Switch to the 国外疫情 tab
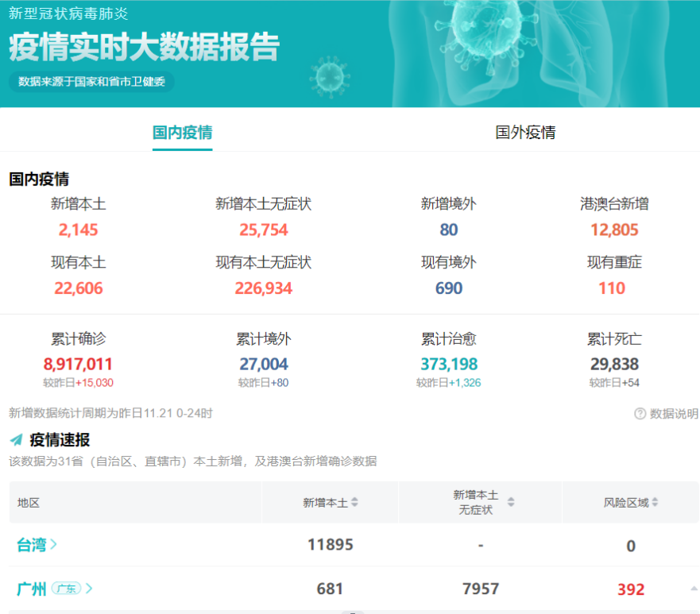This screenshot has width=700, height=614. (x=525, y=133)
